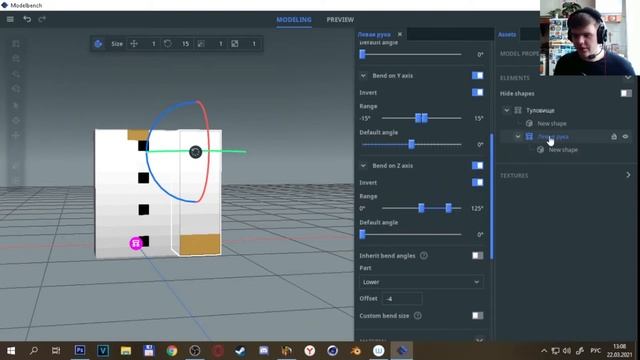Toggle Hide shapes switch
Screen dimensions: 640x360
pos(626,93)
